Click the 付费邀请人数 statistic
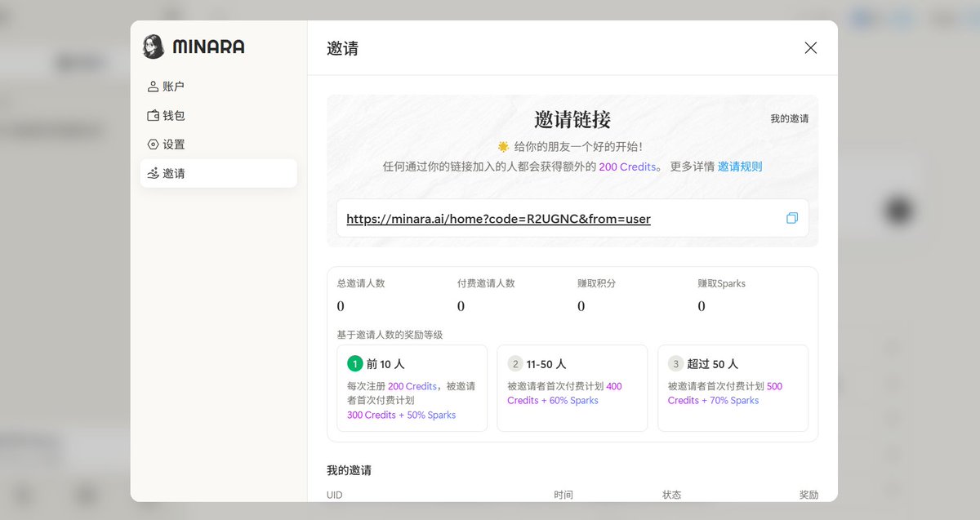This screenshot has width=980, height=520. coord(486,296)
